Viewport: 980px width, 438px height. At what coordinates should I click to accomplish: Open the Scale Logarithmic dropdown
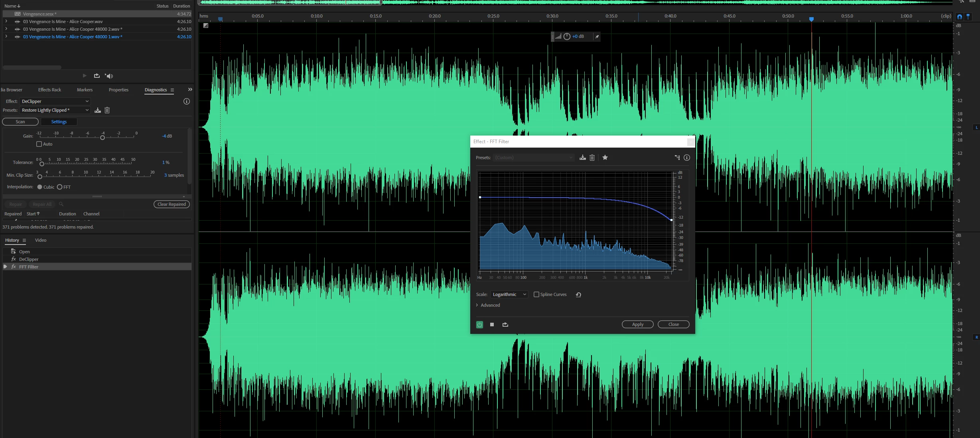pos(509,294)
